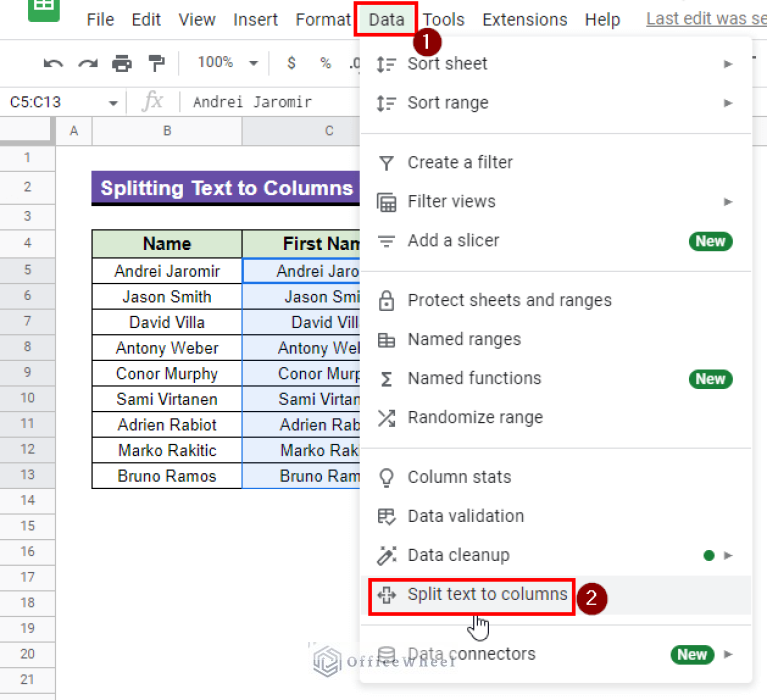Choose Split text to columns
The image size is (767, 700).
tap(487, 595)
